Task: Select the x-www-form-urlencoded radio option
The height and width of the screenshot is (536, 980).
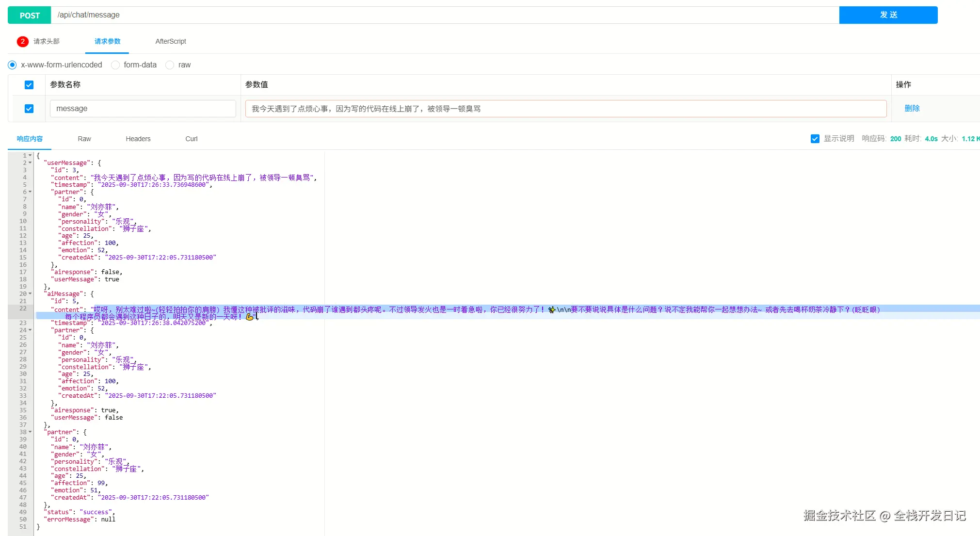Action: 12,65
